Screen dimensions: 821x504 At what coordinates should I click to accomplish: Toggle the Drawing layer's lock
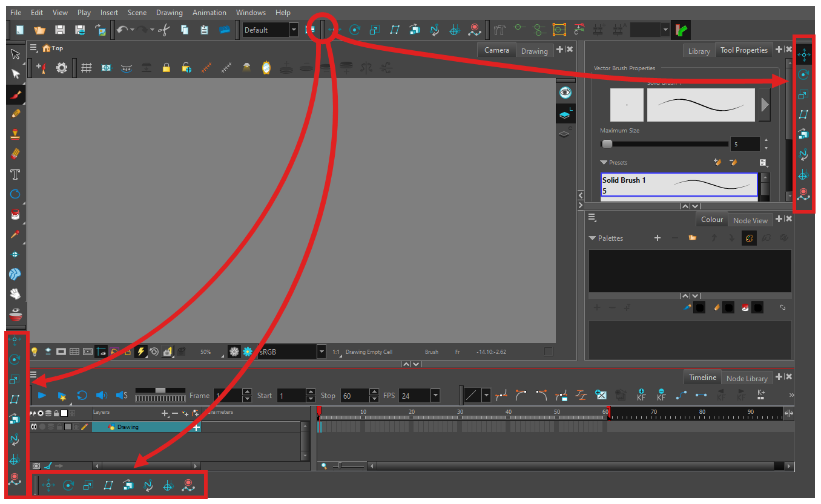[59, 427]
